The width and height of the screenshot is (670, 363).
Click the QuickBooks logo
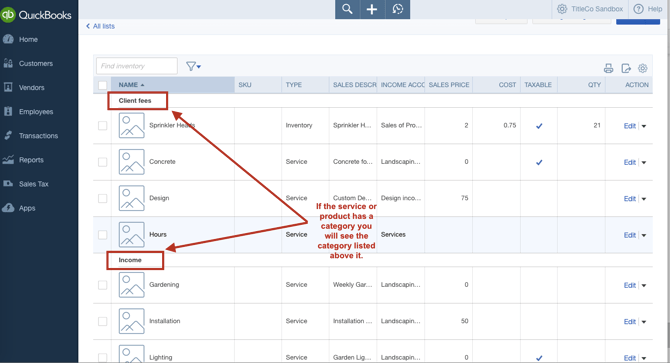[36, 15]
